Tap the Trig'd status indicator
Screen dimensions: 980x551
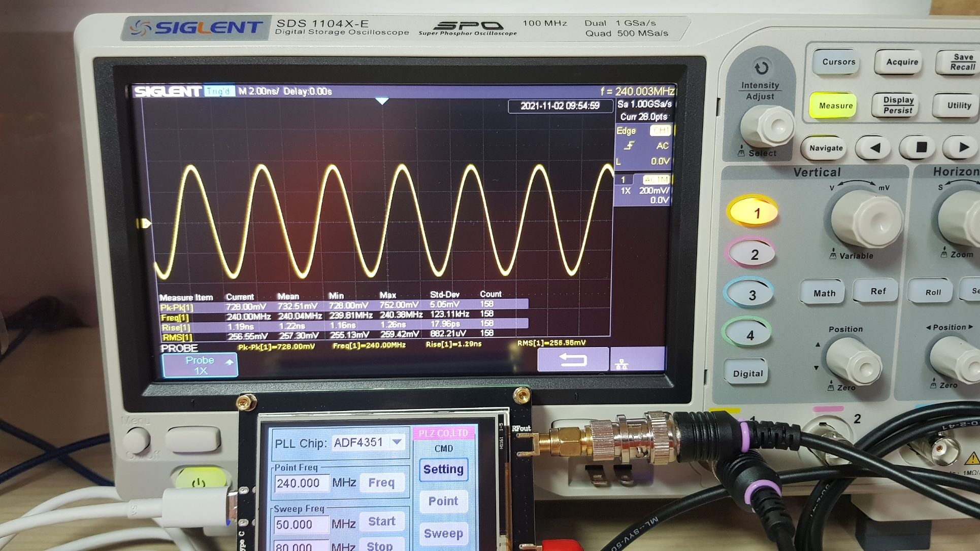click(218, 91)
